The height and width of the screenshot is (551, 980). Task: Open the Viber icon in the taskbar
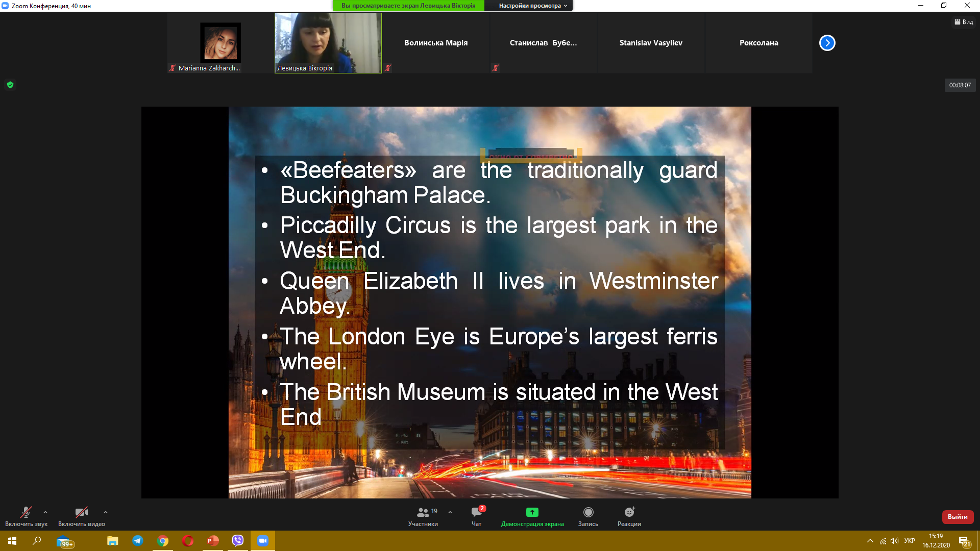pos(238,541)
